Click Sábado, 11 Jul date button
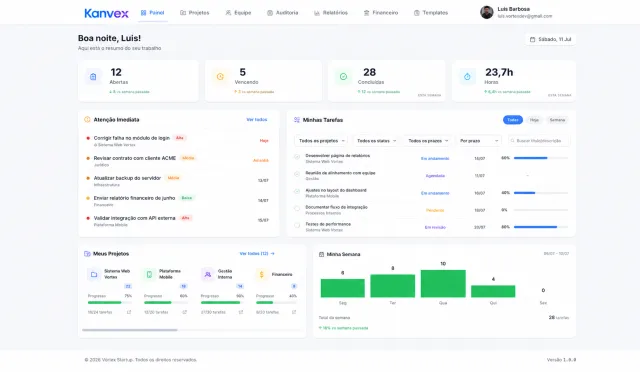 point(551,40)
